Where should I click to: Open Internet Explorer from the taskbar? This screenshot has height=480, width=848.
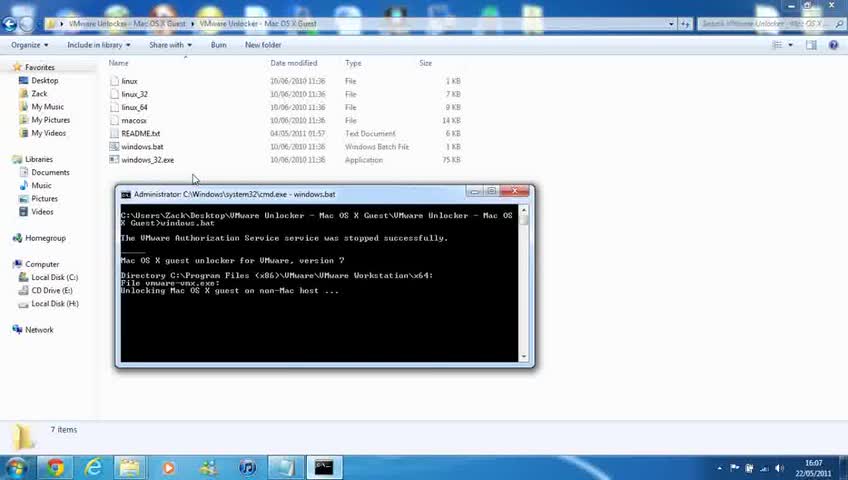click(93, 468)
